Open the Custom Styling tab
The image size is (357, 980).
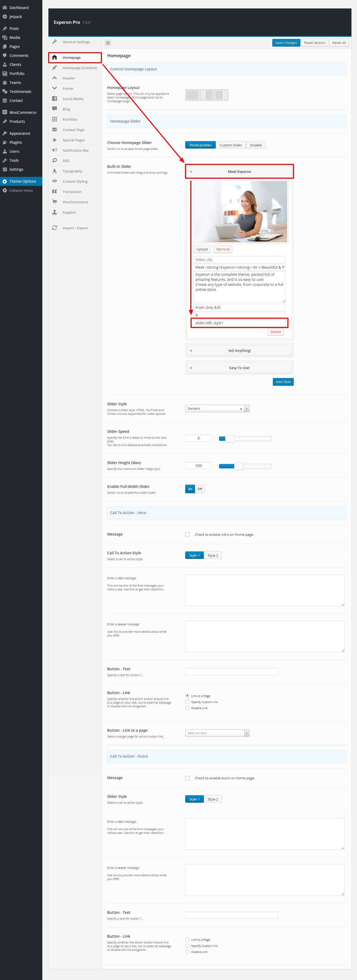[75, 182]
